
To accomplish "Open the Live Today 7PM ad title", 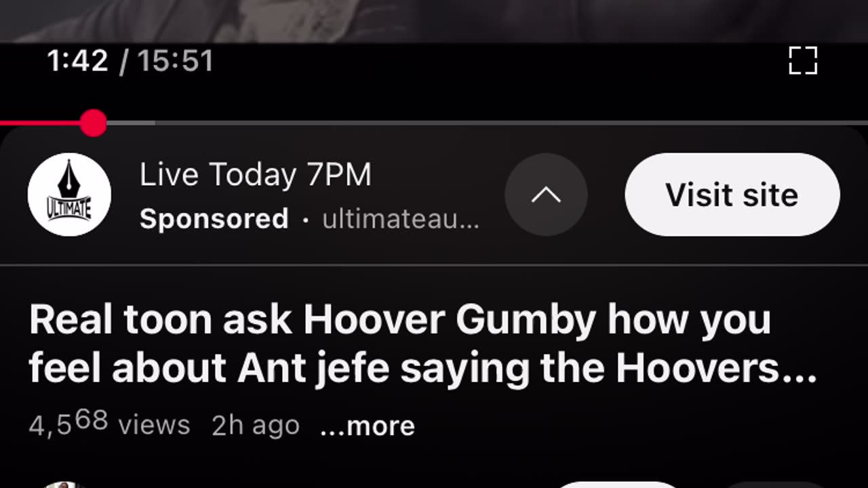I will [256, 175].
